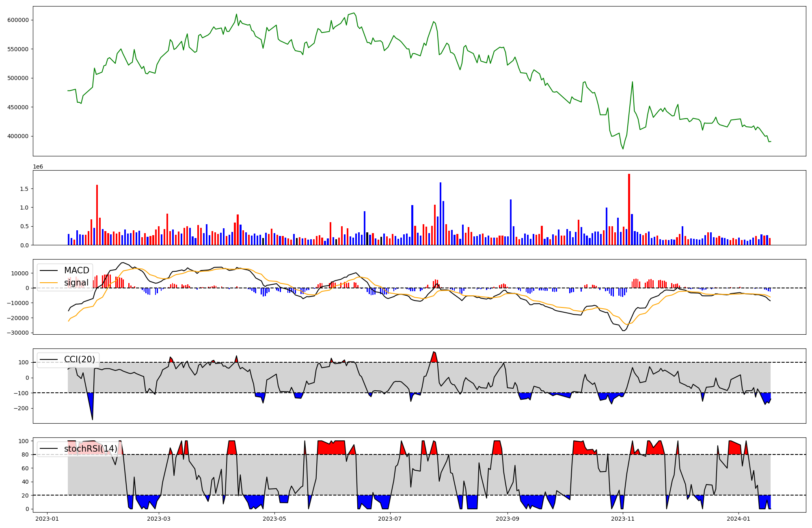Select the 2023-03 date label
This screenshot has height=528, width=812.
pos(159,519)
